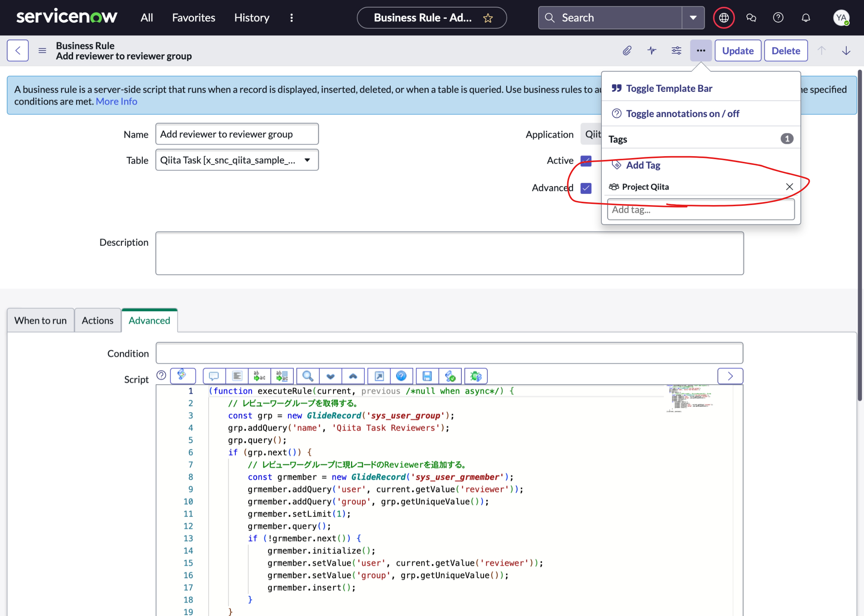Click the Update button
This screenshot has height=616, width=864.
[x=737, y=50]
